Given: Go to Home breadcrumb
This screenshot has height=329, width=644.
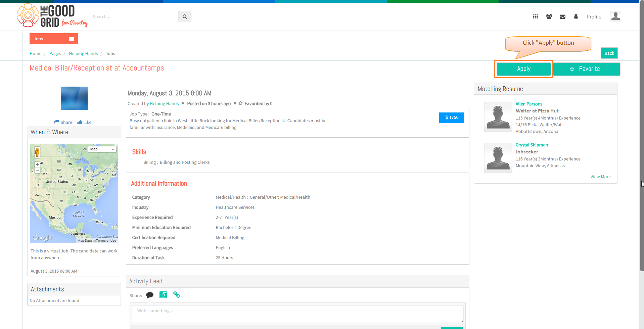Looking at the screenshot, I should (x=36, y=53).
